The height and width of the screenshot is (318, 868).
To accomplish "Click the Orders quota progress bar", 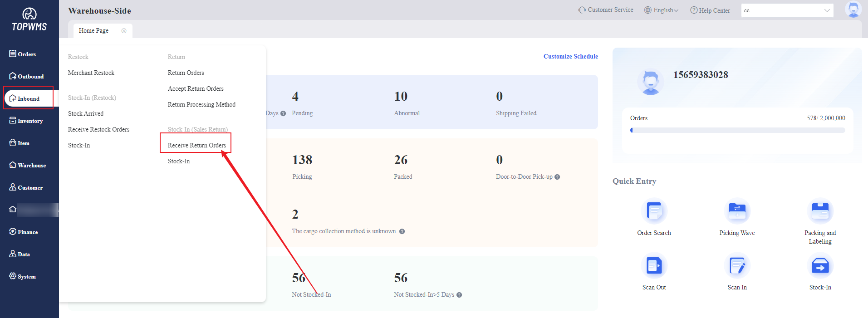I will pos(737,130).
